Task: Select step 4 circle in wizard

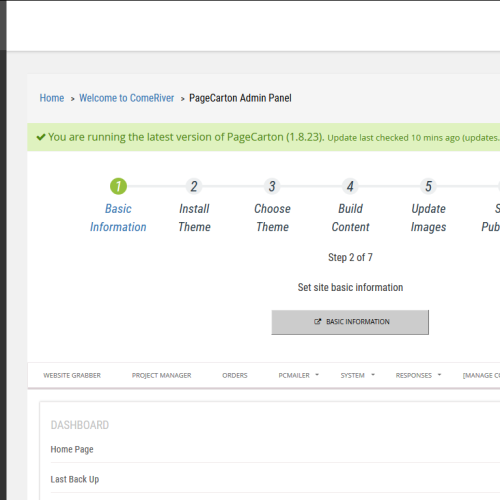Action: (350, 186)
